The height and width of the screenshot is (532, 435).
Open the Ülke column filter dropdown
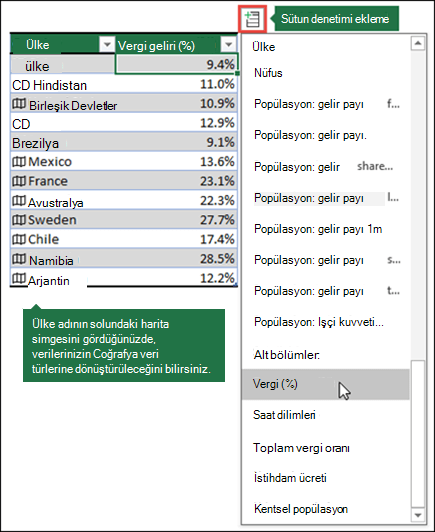(107, 44)
